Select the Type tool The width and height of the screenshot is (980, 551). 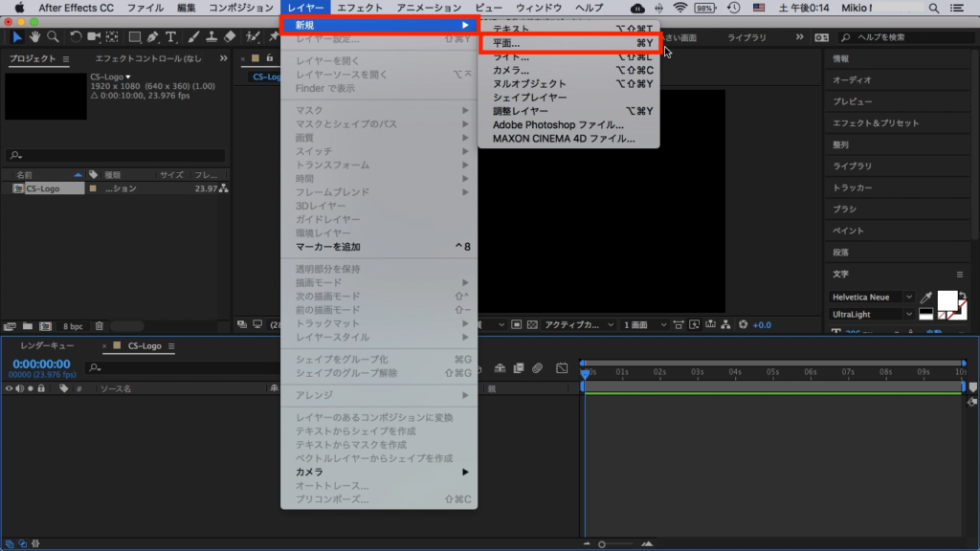(170, 37)
